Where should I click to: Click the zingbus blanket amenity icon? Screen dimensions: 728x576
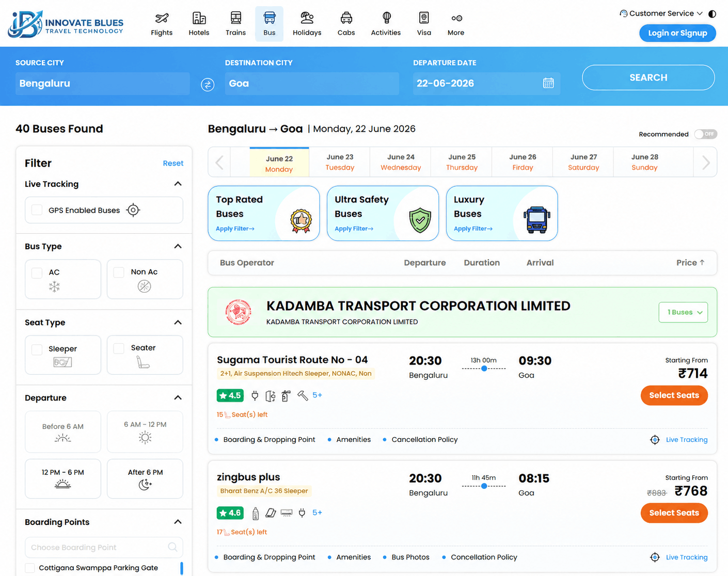pos(271,513)
